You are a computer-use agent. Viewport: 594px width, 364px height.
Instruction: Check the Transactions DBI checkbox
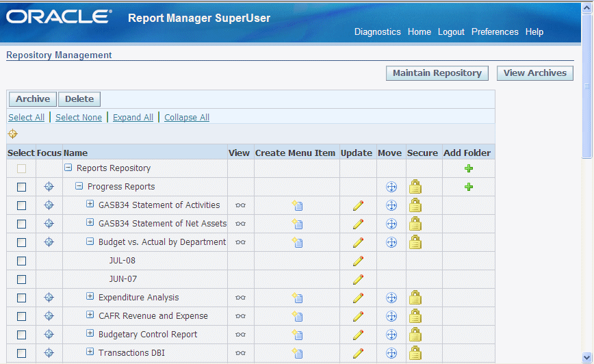click(x=22, y=353)
